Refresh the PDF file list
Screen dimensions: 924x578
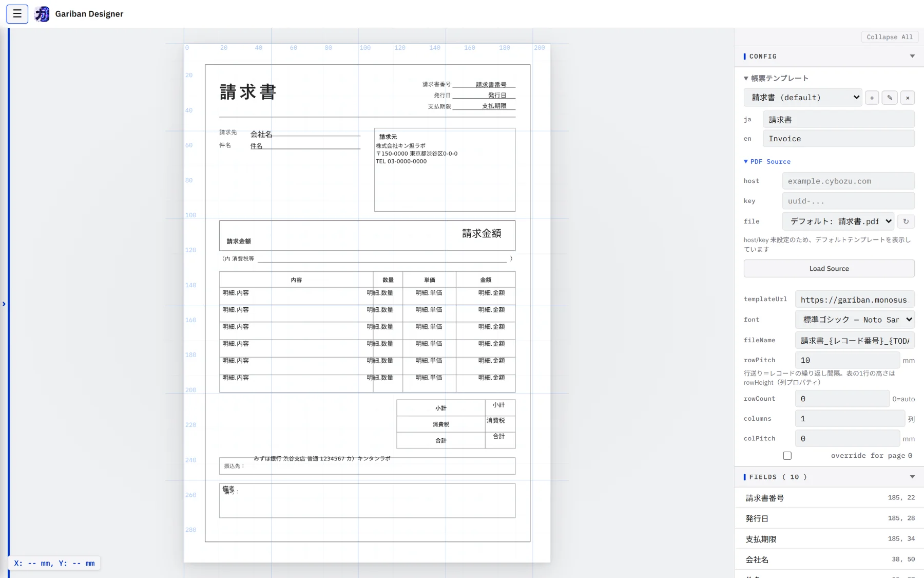906,221
